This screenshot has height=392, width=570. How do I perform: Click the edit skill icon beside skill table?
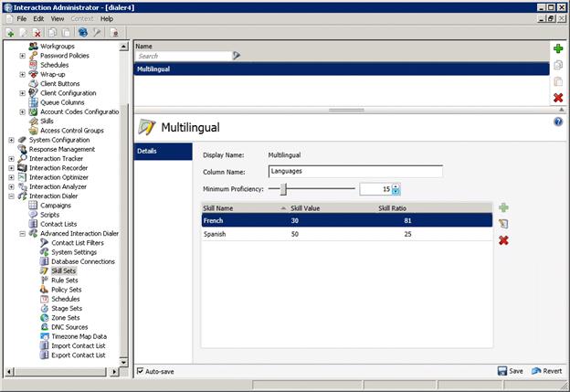click(x=503, y=224)
